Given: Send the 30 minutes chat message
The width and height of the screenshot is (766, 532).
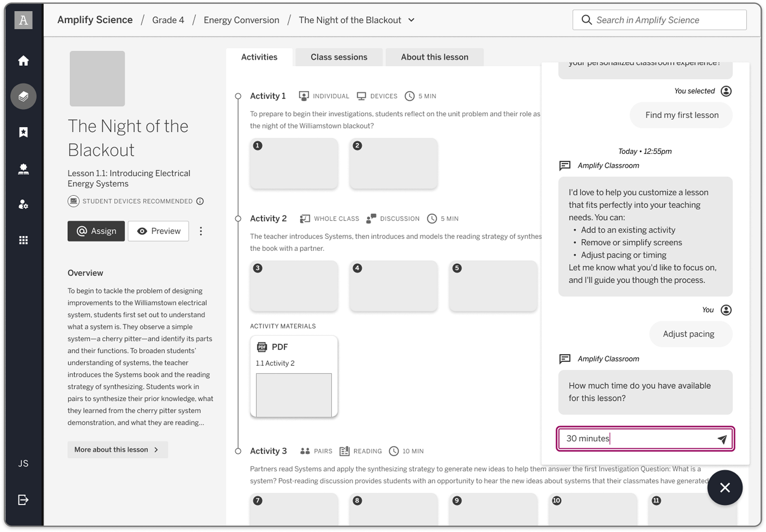Looking at the screenshot, I should tap(722, 439).
